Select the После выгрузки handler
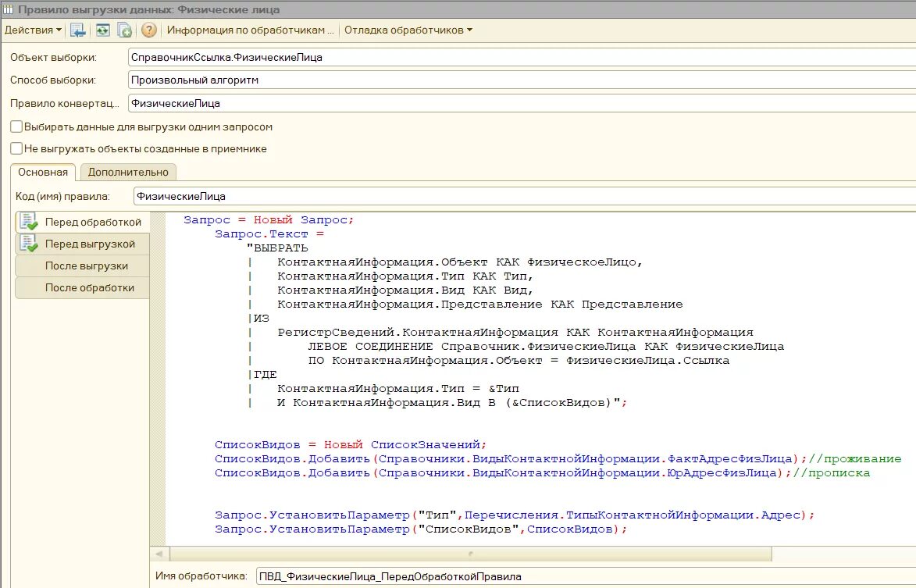Screen dimensions: 916x588 pos(82,265)
